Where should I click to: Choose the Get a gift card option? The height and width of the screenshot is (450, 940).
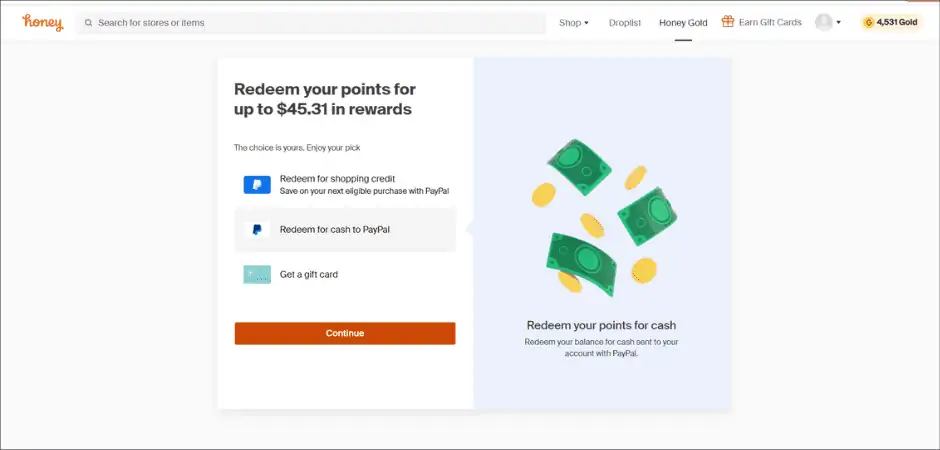pyautogui.click(x=345, y=274)
